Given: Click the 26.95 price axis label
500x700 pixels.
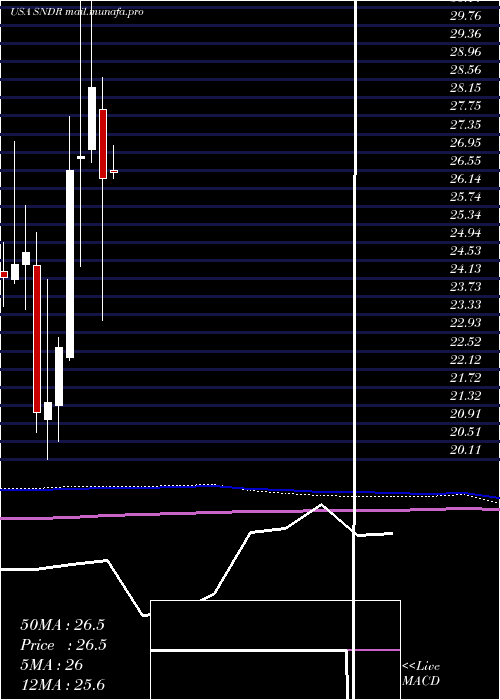Looking at the screenshot, I should pyautogui.click(x=466, y=143).
